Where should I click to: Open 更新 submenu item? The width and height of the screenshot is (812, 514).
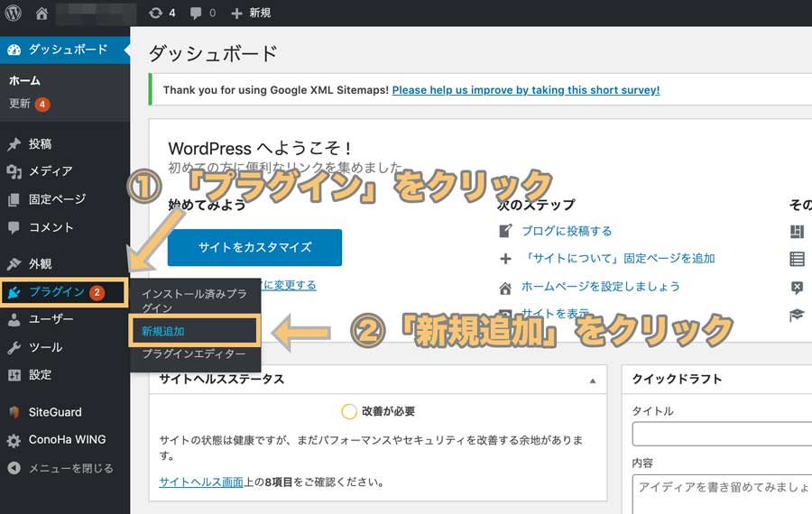click(x=20, y=104)
